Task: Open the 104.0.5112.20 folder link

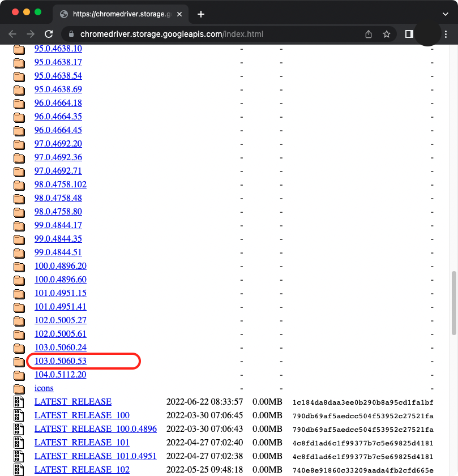Action: 61,375
